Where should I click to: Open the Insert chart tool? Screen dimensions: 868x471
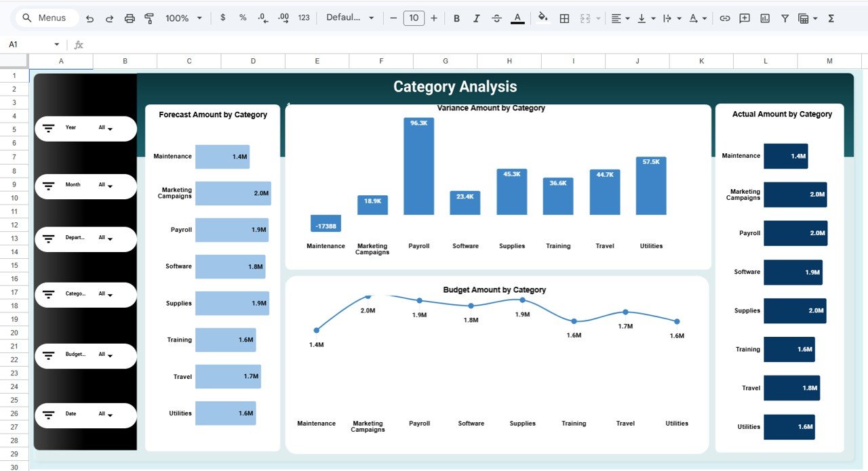point(764,18)
